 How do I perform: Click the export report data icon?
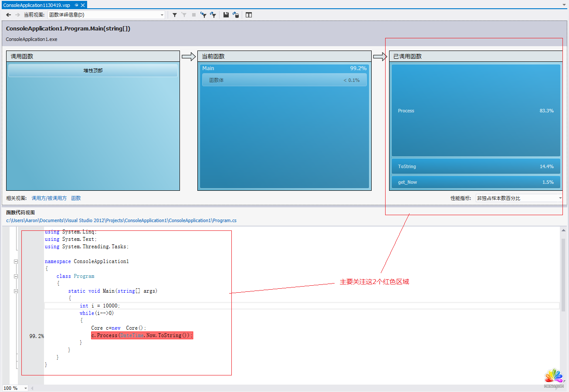236,15
